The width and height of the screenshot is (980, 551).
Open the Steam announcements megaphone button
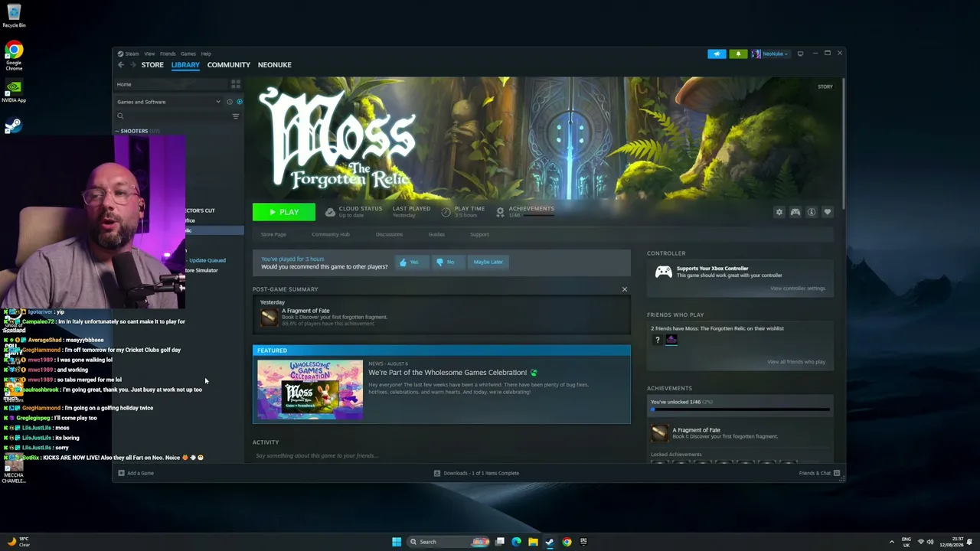tap(717, 54)
